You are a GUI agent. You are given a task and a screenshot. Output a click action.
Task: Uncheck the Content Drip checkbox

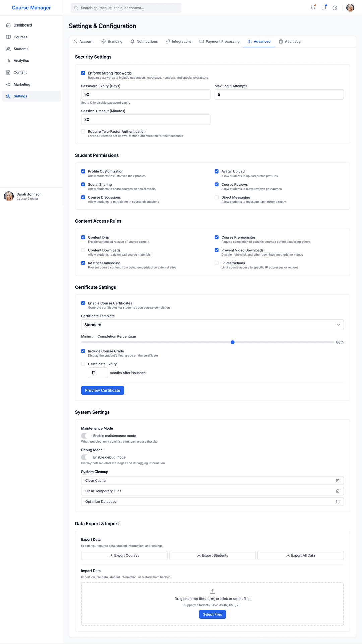pos(83,237)
